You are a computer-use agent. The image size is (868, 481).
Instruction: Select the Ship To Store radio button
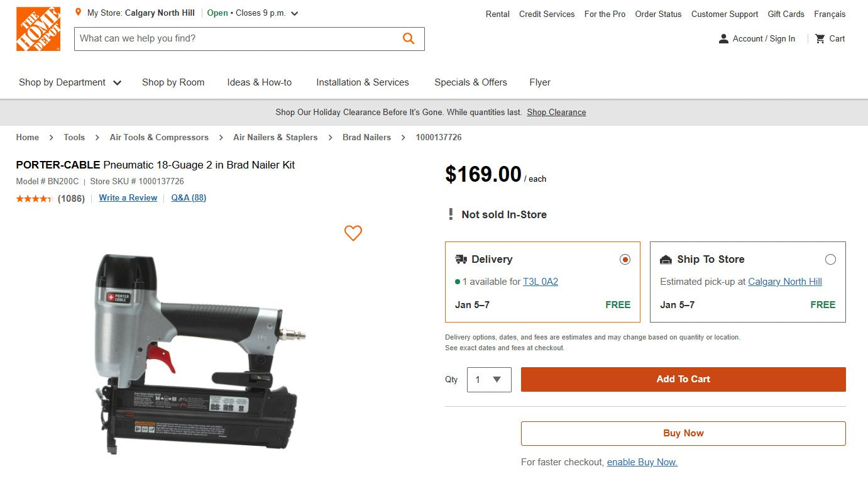830,259
